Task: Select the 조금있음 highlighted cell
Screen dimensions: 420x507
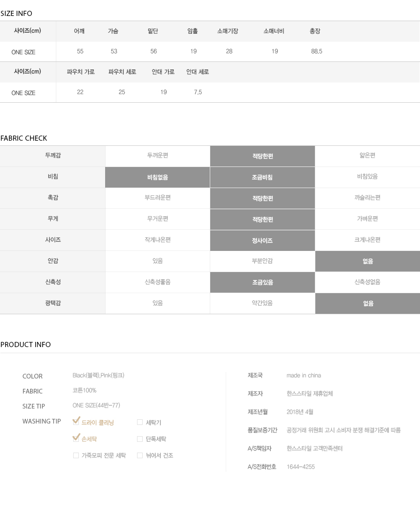Action: point(262,283)
